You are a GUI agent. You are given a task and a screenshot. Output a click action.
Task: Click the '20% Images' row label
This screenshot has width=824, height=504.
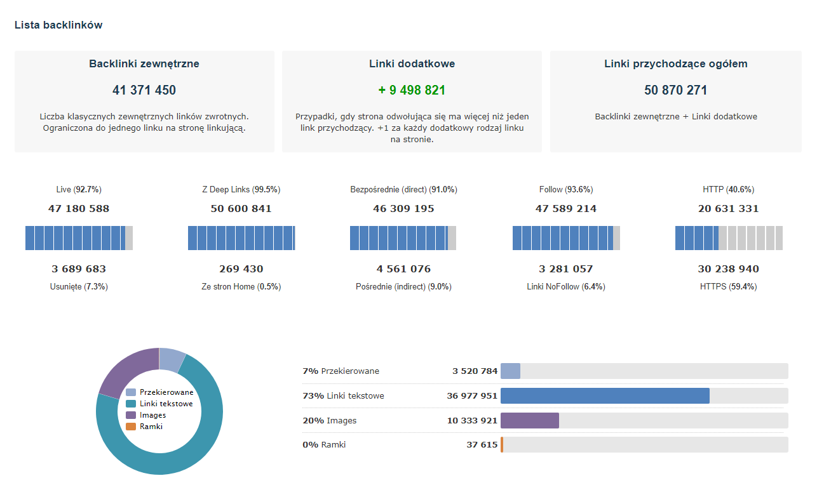[x=329, y=420]
